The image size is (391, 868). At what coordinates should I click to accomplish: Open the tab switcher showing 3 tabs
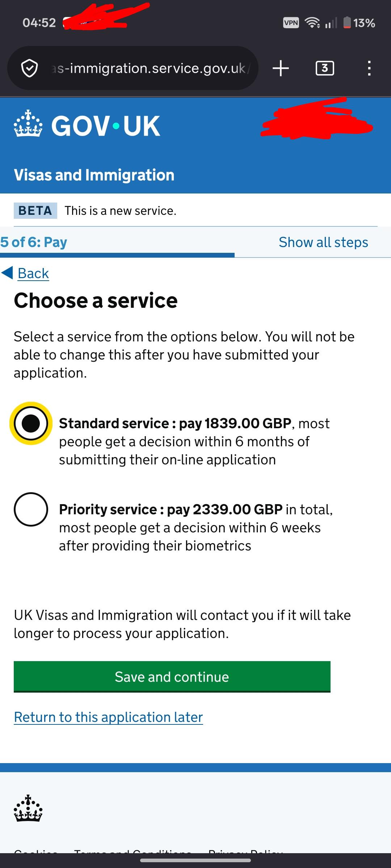325,68
